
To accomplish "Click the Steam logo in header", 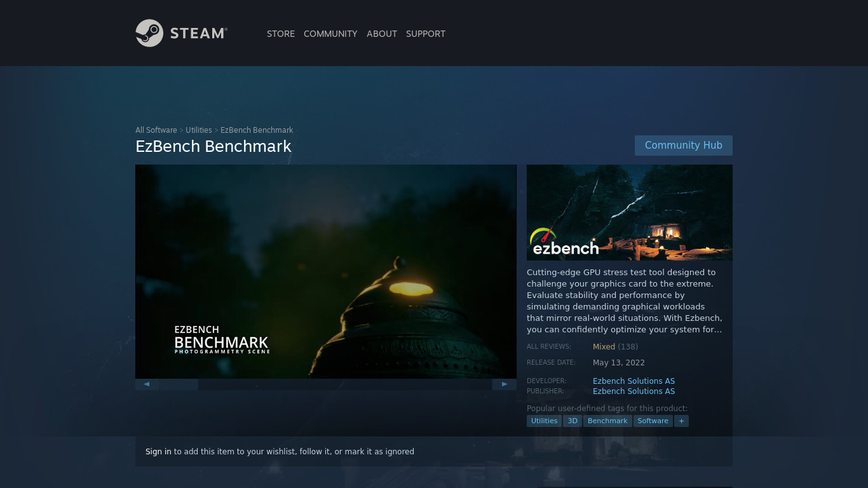I will click(x=181, y=33).
